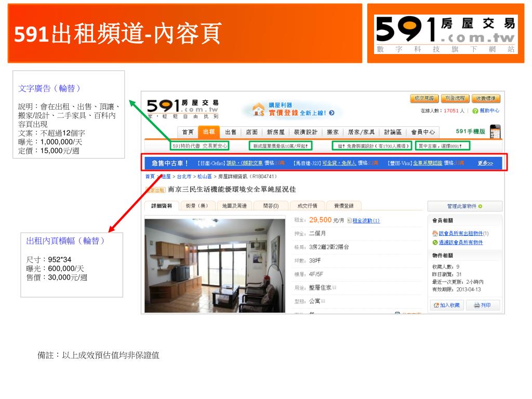Open the 居家/家具 navigation tab
This screenshot has width=532, height=399.
[x=362, y=132]
